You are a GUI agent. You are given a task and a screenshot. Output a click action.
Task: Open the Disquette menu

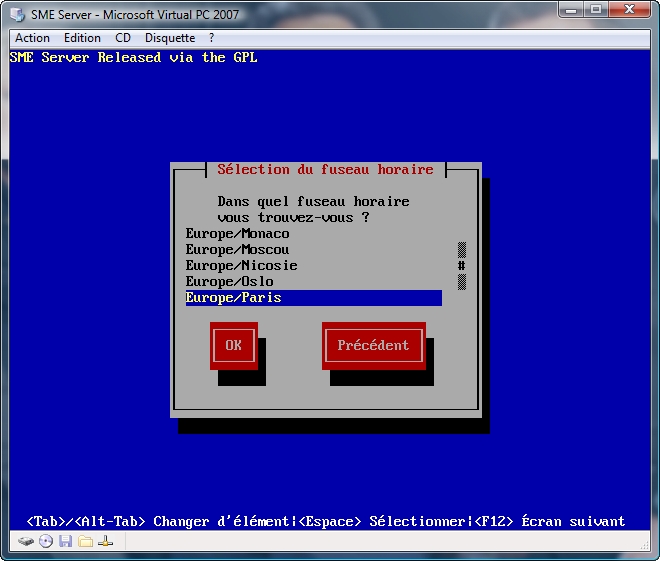[x=170, y=38]
